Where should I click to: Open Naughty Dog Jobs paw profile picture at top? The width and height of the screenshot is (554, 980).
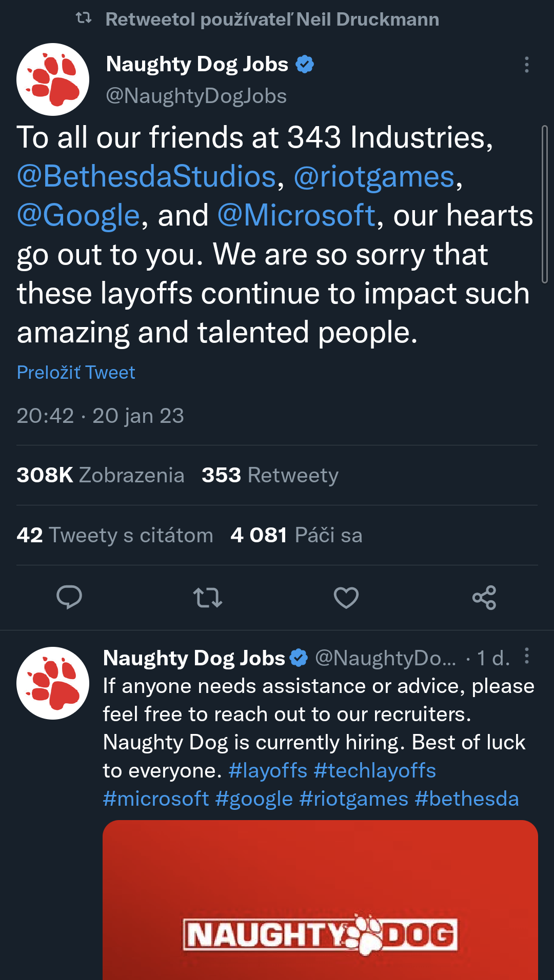coord(53,79)
